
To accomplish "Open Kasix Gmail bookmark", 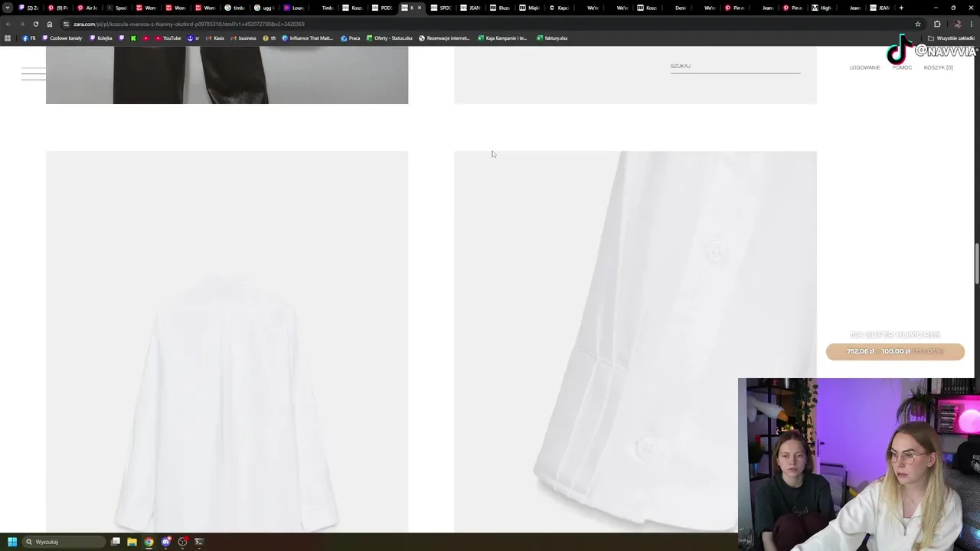I will (215, 38).
